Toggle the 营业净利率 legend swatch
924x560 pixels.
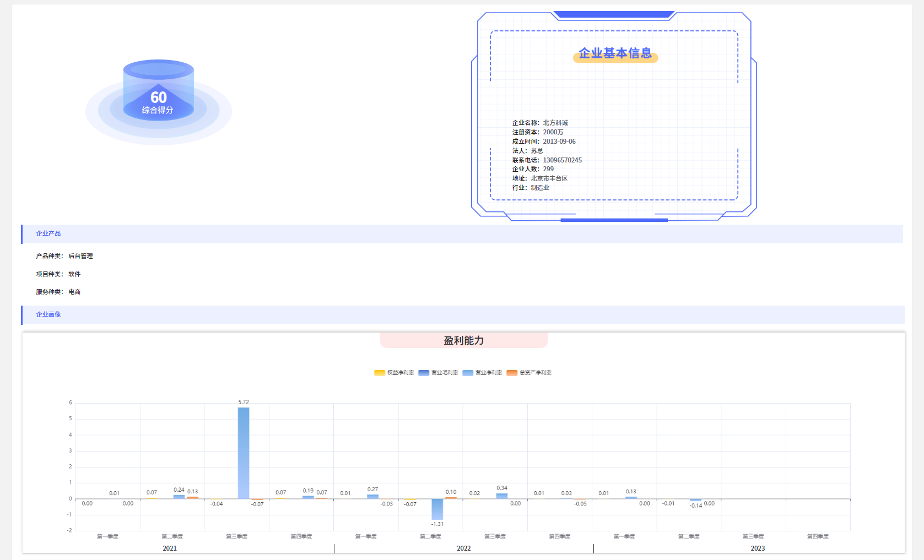[468, 373]
